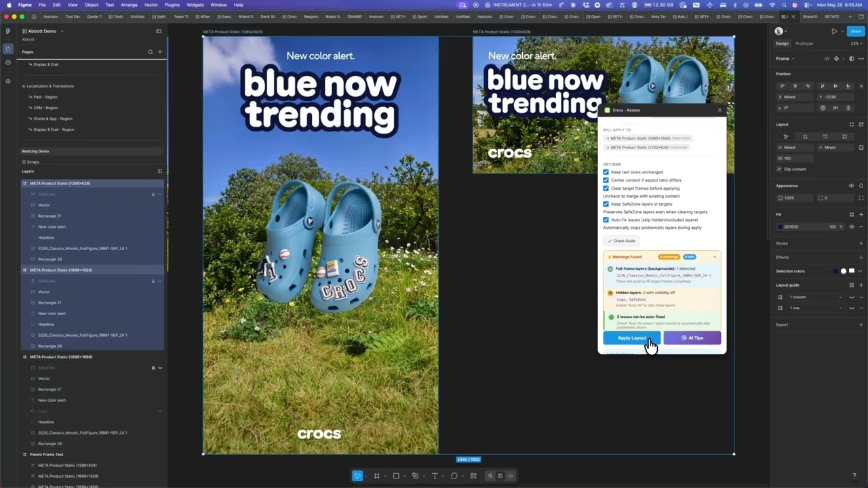Click the fill opacity 100 field
The width and height of the screenshot is (868, 488).
[832, 226]
